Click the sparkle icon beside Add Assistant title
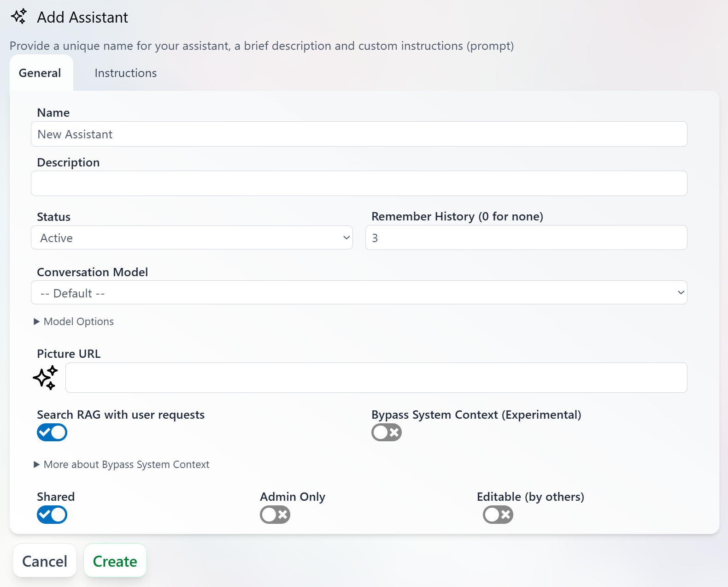Viewport: 728px width, 587px height. click(19, 17)
